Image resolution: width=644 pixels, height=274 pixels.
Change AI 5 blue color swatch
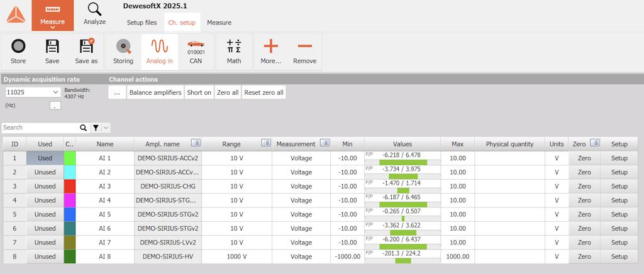(x=70, y=214)
